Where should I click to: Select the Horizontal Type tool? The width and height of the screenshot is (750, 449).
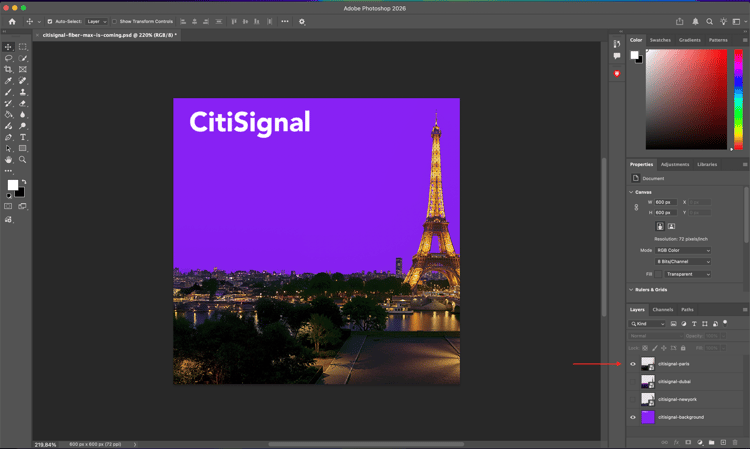pyautogui.click(x=23, y=137)
